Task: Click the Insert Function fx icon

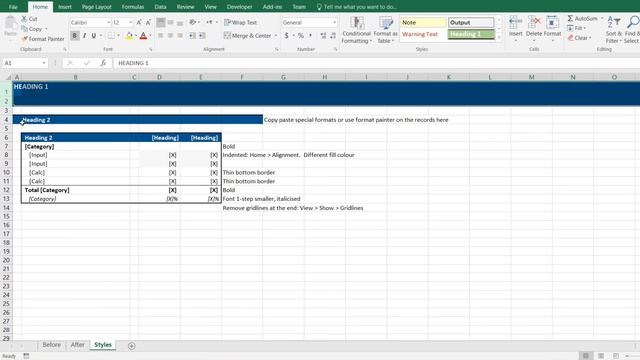Action: tap(103, 63)
